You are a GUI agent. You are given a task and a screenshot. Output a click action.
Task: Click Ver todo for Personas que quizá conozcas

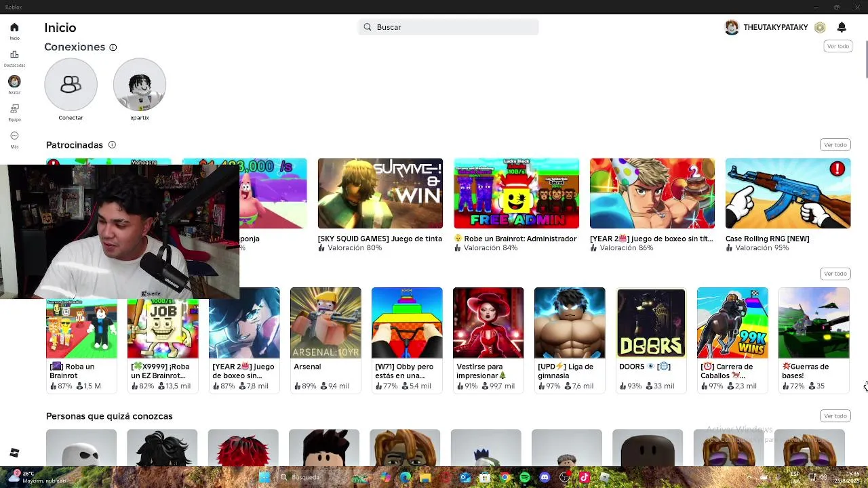click(x=835, y=416)
